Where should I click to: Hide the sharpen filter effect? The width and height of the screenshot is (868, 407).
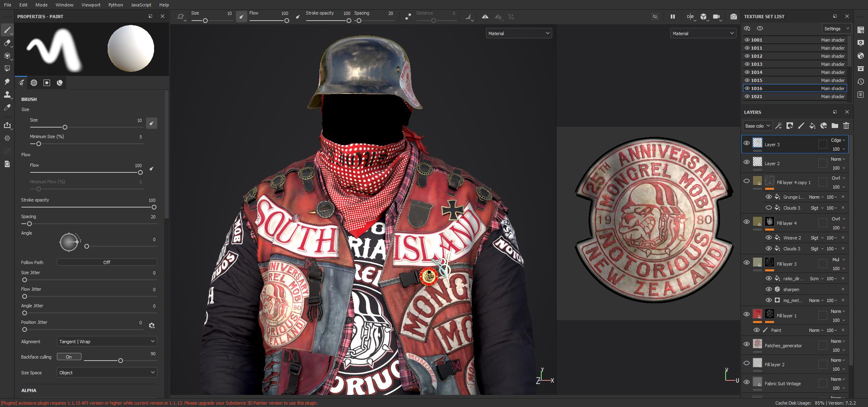point(769,289)
